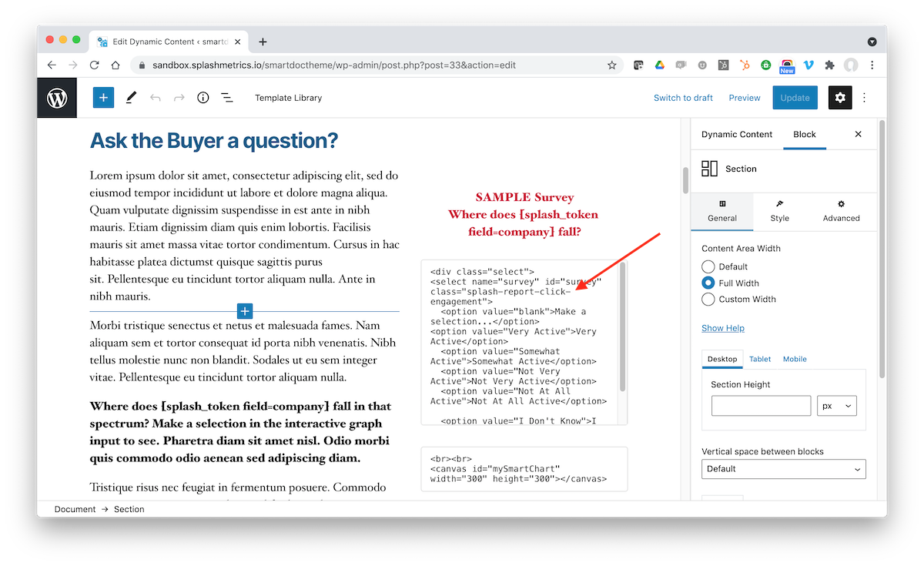This screenshot has width=924, height=566.
Task: Click the Preview button
Action: pyautogui.click(x=745, y=98)
